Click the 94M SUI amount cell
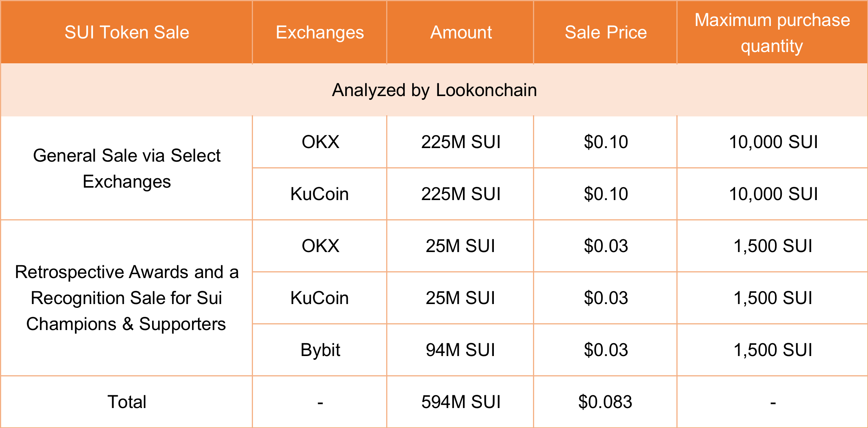Image resolution: width=868 pixels, height=428 pixels. (460, 350)
